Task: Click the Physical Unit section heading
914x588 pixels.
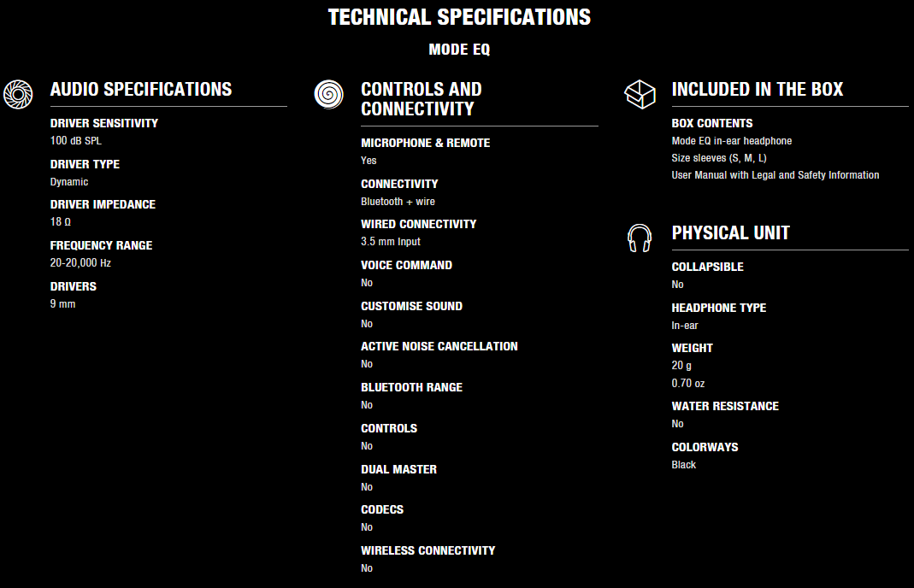Action: [731, 232]
